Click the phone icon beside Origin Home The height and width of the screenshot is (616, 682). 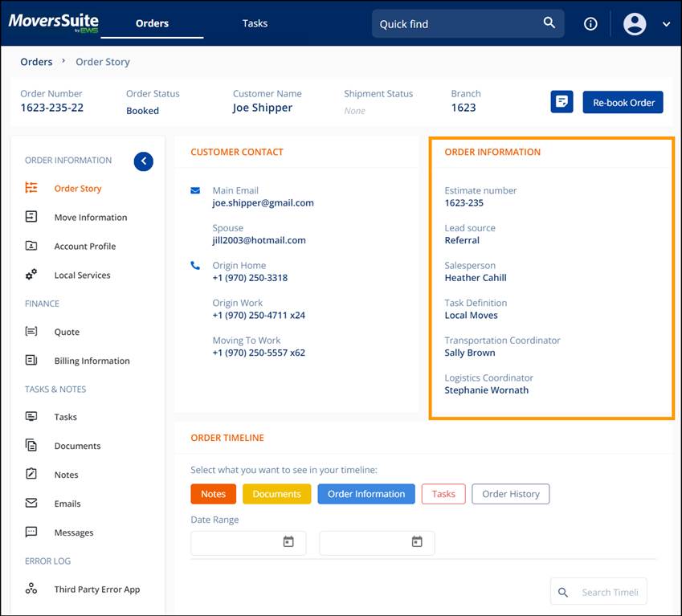point(194,265)
